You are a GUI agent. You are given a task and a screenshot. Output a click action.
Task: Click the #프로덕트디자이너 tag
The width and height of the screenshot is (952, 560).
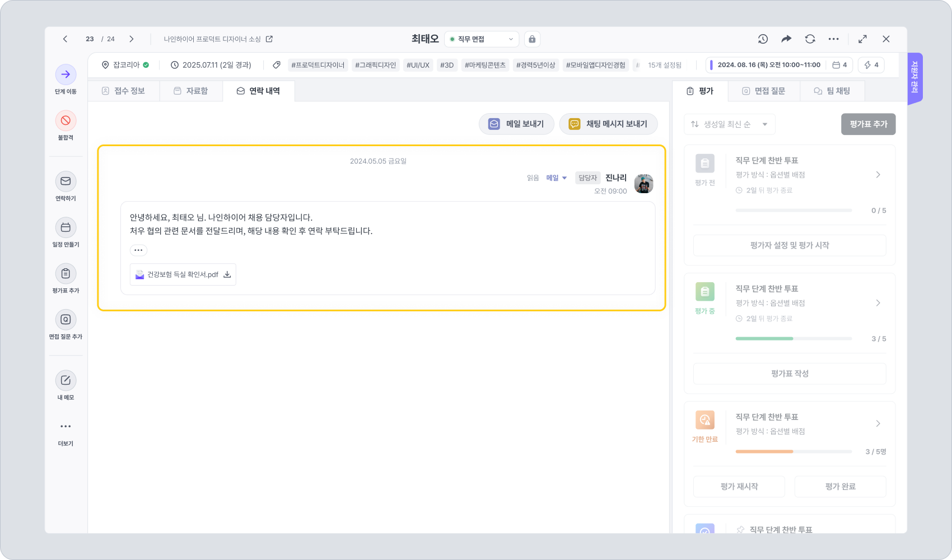318,65
